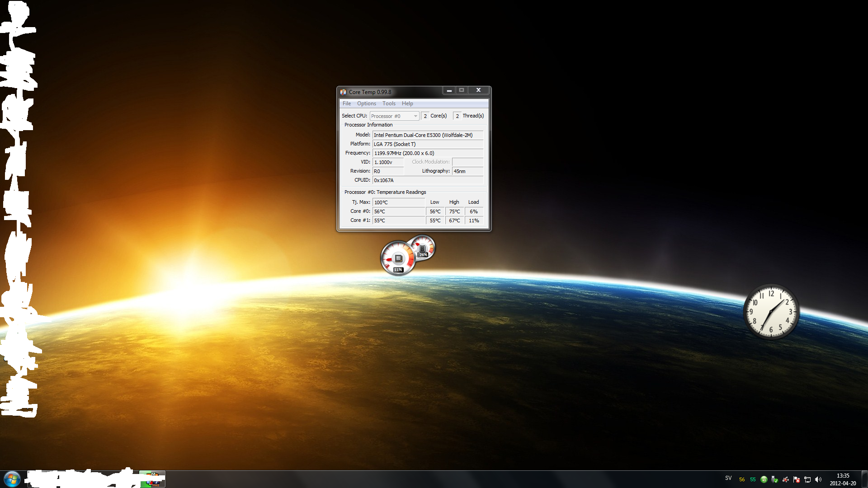Click the Model field Intel Pentium Dual-Core E5300
868x488 pixels.
(428, 135)
